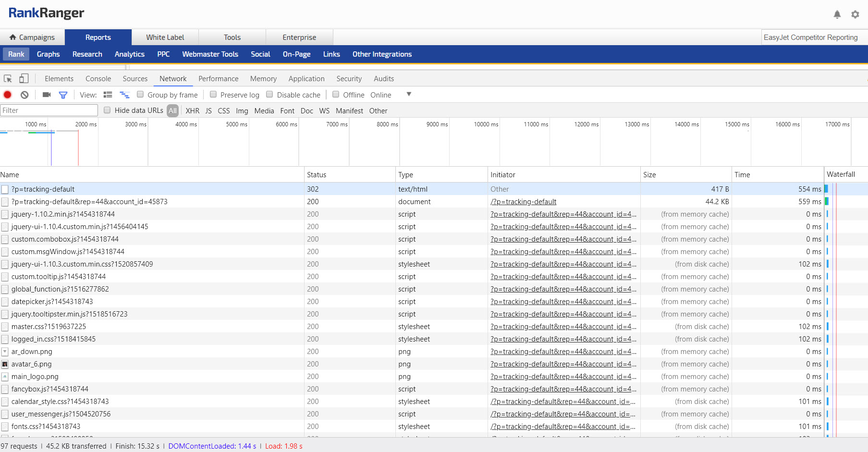Select the inspect element picker icon

point(8,78)
